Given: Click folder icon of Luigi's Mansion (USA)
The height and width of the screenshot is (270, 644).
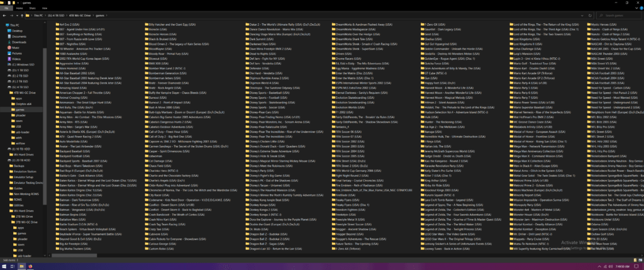Looking at the screenshot, I should [x=511, y=54].
